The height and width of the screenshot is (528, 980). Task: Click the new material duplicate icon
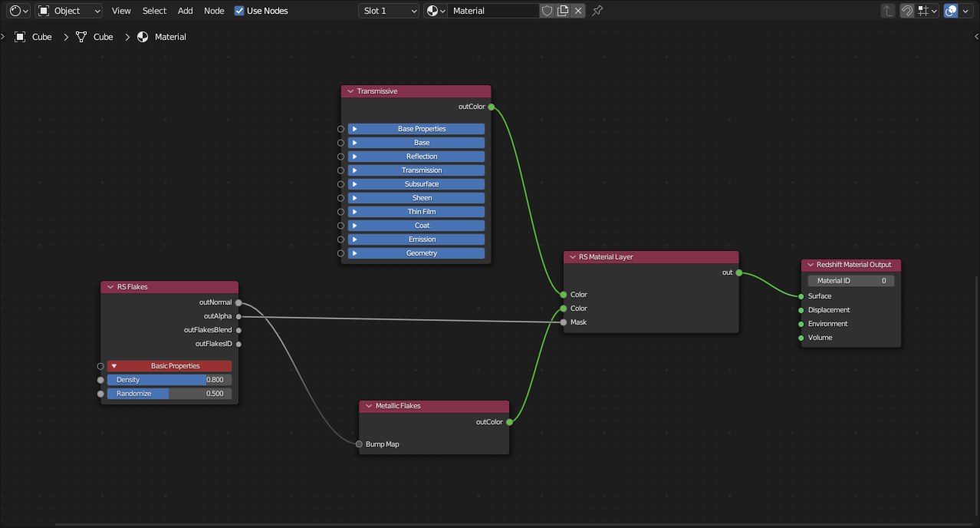pos(563,11)
